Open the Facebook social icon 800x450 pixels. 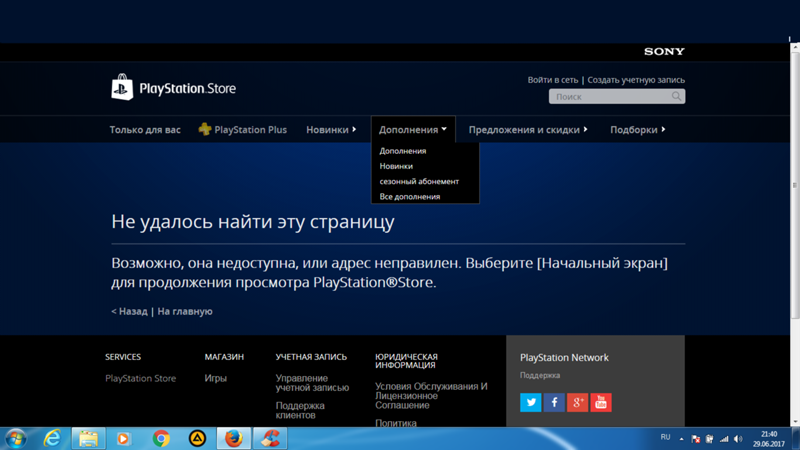554,403
